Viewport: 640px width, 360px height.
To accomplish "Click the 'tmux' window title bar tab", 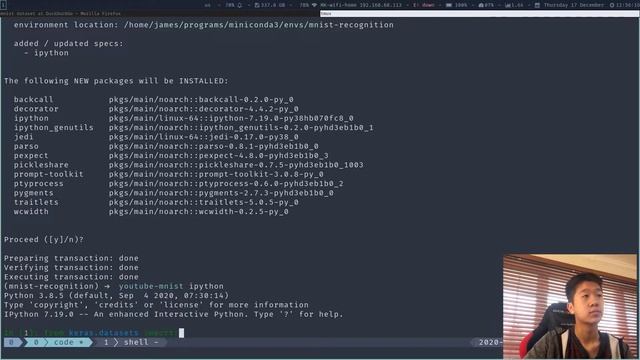I will tap(479, 13).
